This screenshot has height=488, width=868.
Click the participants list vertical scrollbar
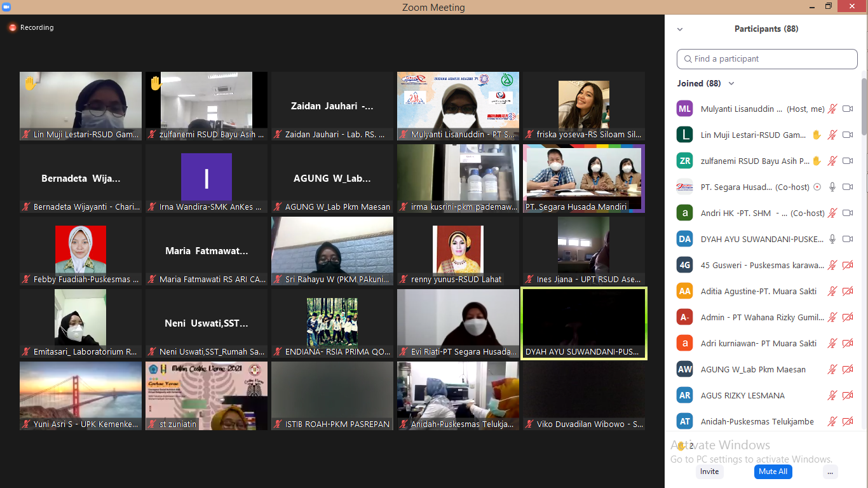[x=864, y=107]
